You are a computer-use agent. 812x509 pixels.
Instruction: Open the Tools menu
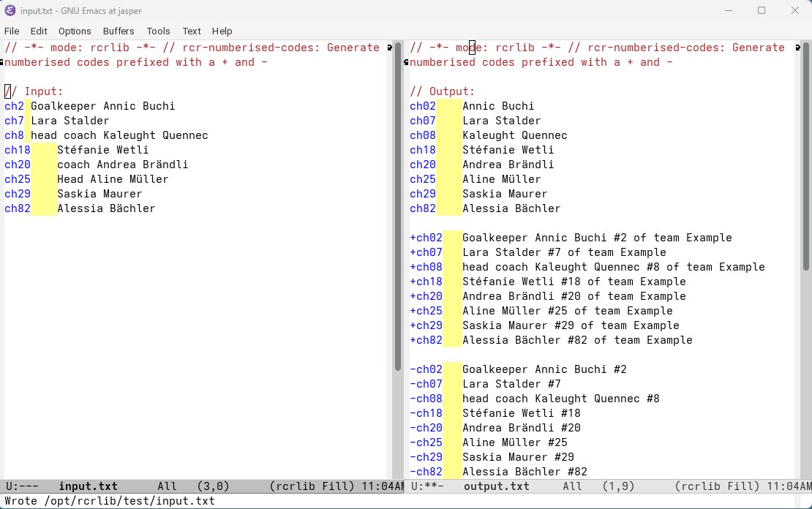coord(159,31)
